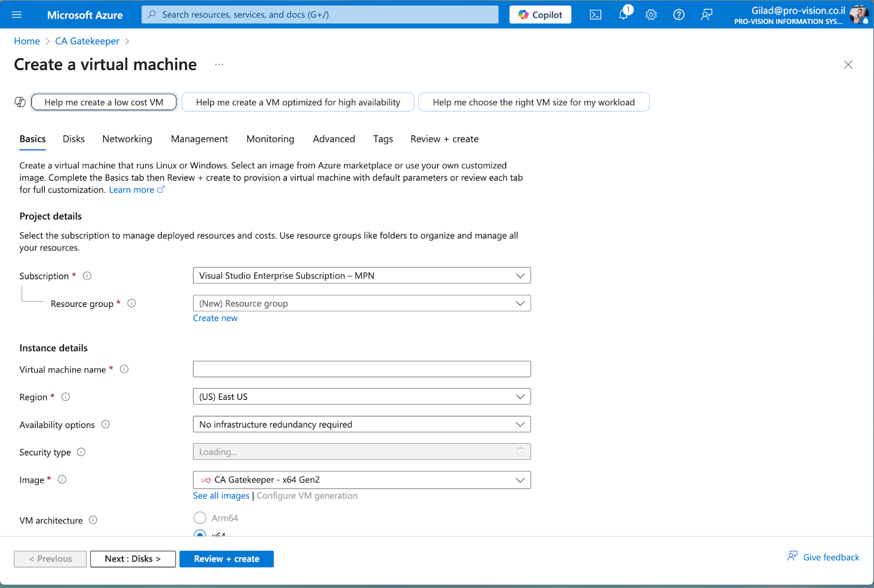
Task: Click the Virtual machine name info icon
Action: pos(124,369)
